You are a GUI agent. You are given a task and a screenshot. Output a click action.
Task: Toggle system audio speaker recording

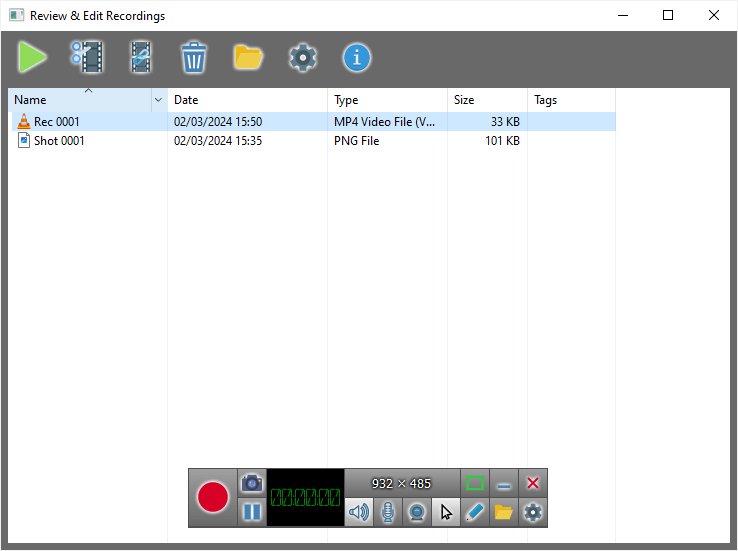tap(359, 512)
